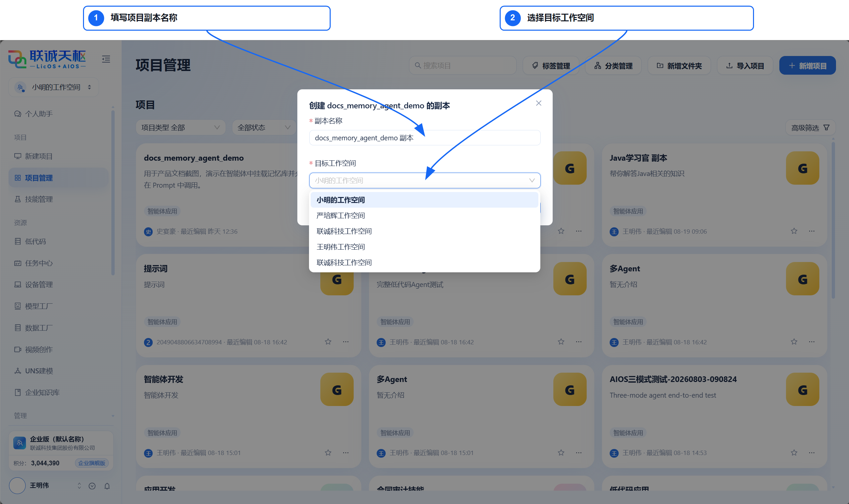Open more options on 提示词 card
849x504 pixels.
[x=346, y=342]
